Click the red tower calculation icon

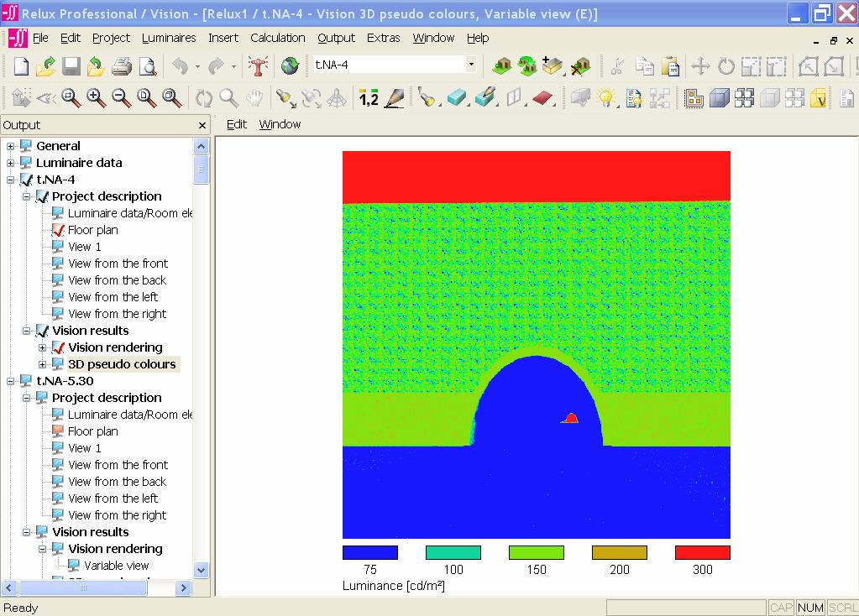[258, 65]
